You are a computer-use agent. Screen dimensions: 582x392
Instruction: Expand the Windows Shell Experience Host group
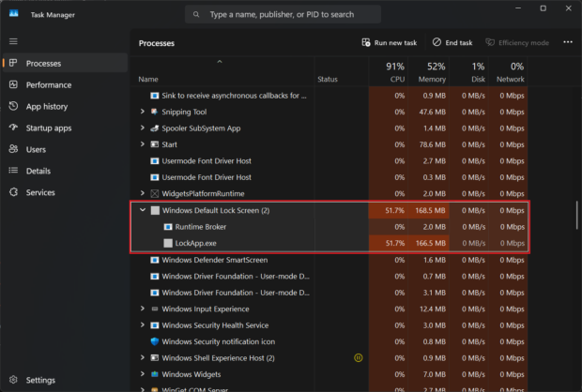click(x=142, y=357)
